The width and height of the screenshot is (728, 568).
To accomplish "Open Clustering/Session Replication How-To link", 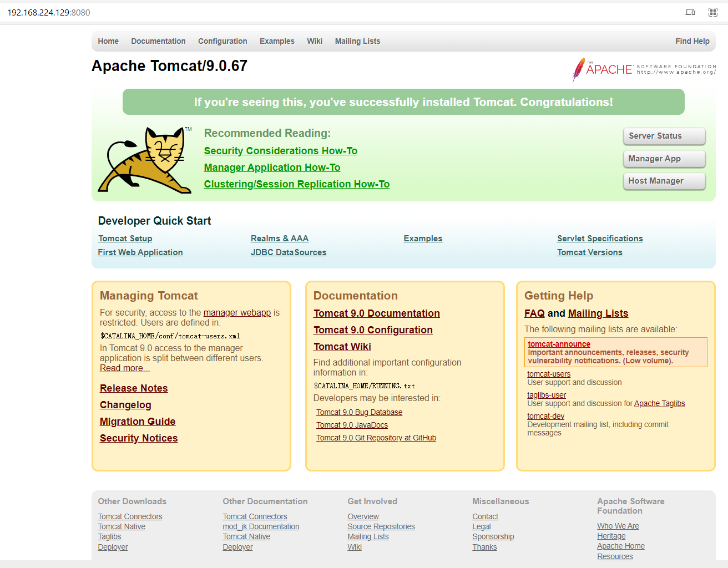I will (x=297, y=184).
